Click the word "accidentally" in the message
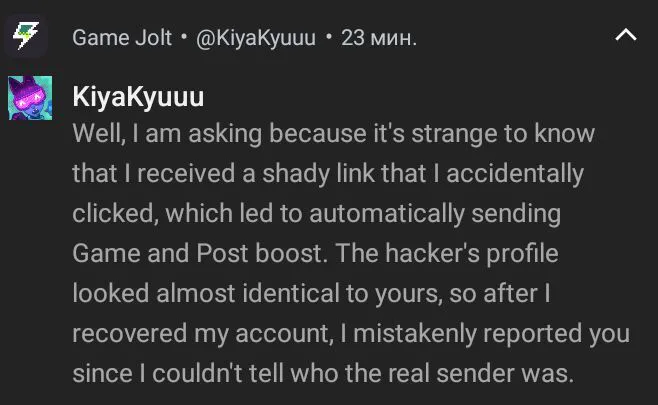The height and width of the screenshot is (405, 658). [x=514, y=173]
